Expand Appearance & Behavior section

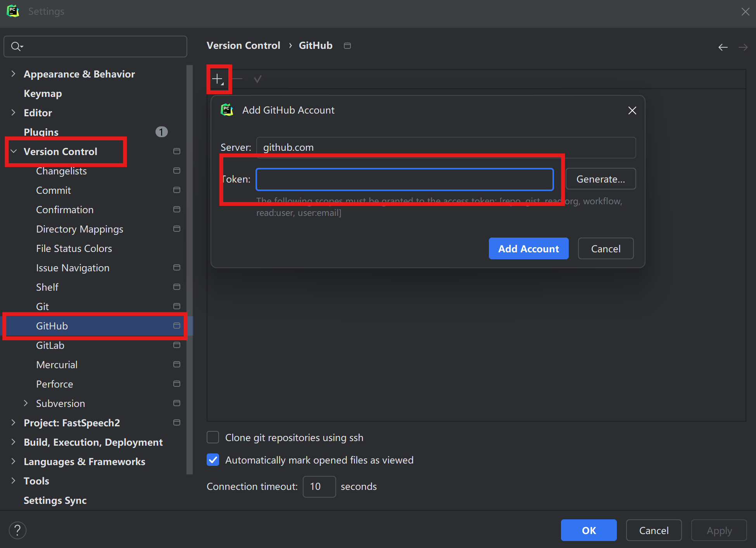14,74
